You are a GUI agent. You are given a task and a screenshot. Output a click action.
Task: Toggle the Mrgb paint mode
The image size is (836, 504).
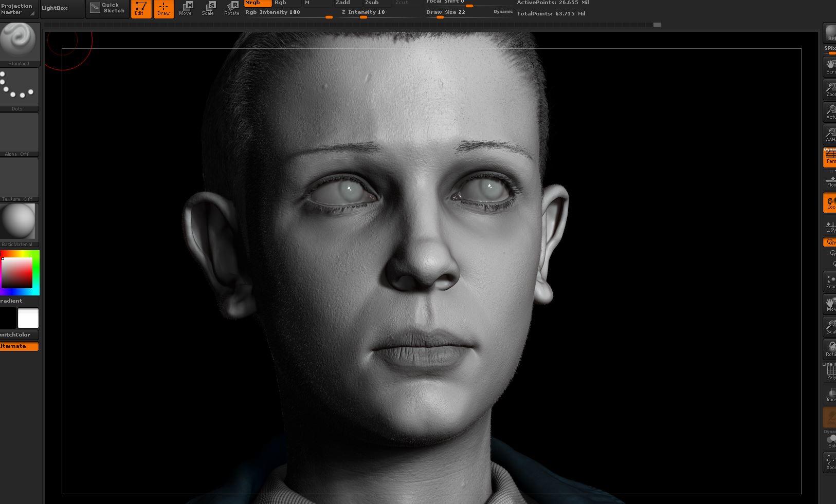click(x=258, y=3)
